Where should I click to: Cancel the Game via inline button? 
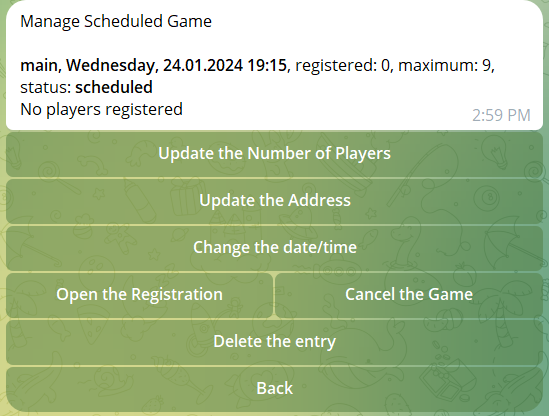[x=409, y=294]
